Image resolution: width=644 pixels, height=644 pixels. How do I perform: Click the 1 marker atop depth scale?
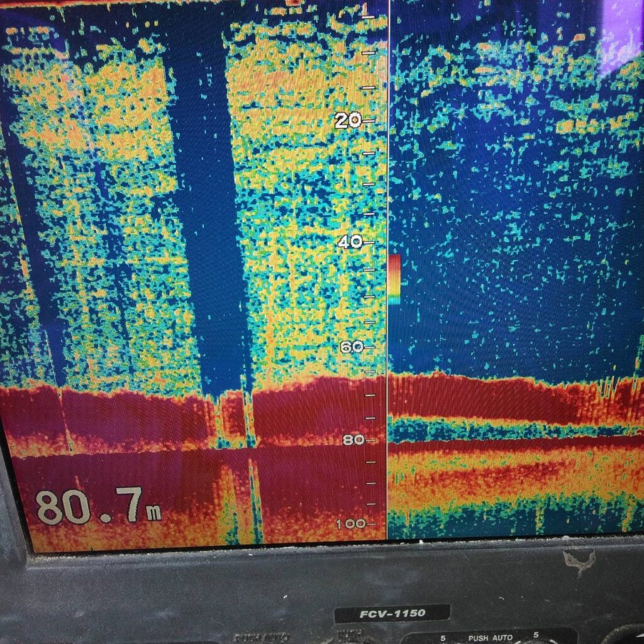point(365,9)
